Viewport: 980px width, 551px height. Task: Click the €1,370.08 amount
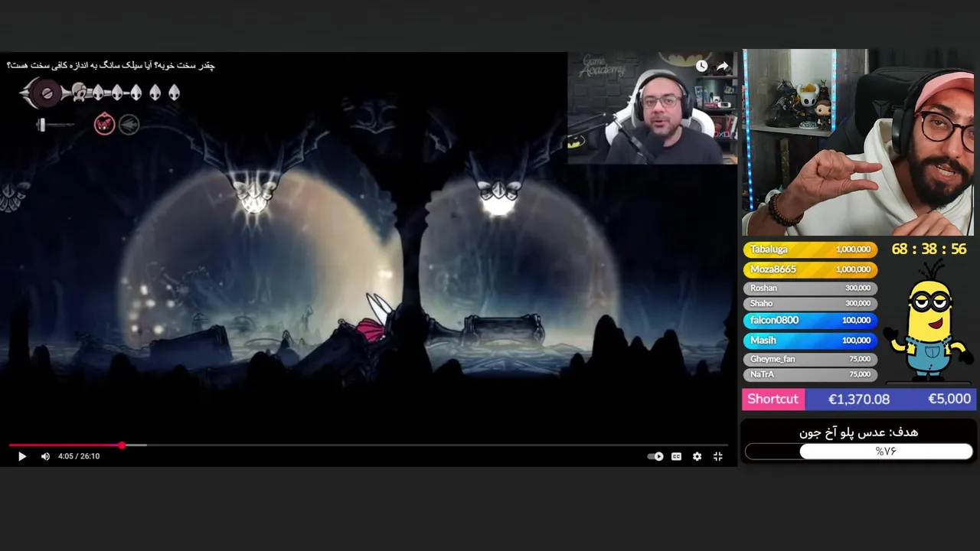point(858,399)
